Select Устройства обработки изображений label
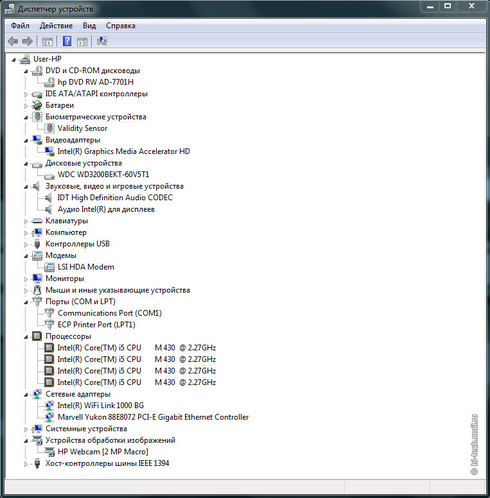 point(110,440)
